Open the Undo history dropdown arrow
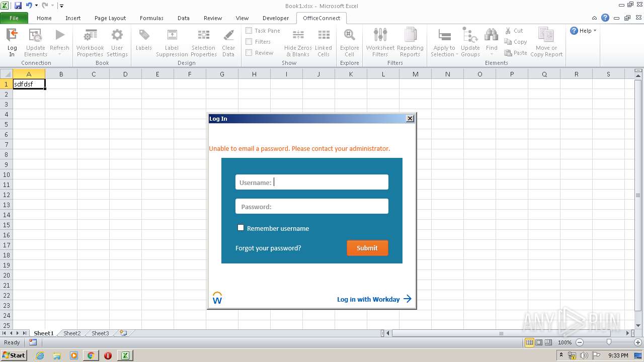This screenshot has height=362, width=644. [x=36, y=6]
